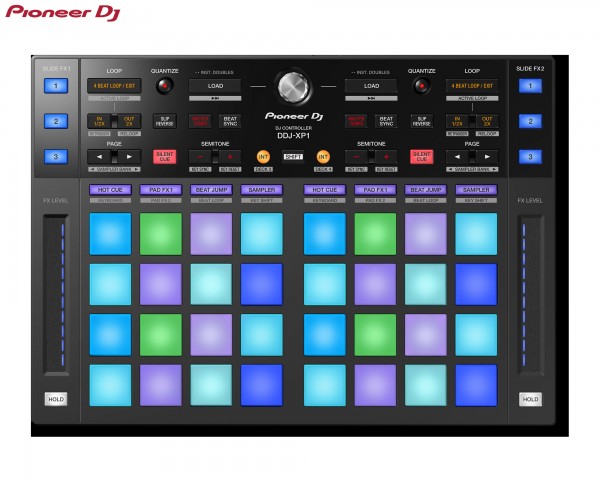Click right HOLD button under FX Level
The width and height of the screenshot is (600, 480).
tap(530, 399)
